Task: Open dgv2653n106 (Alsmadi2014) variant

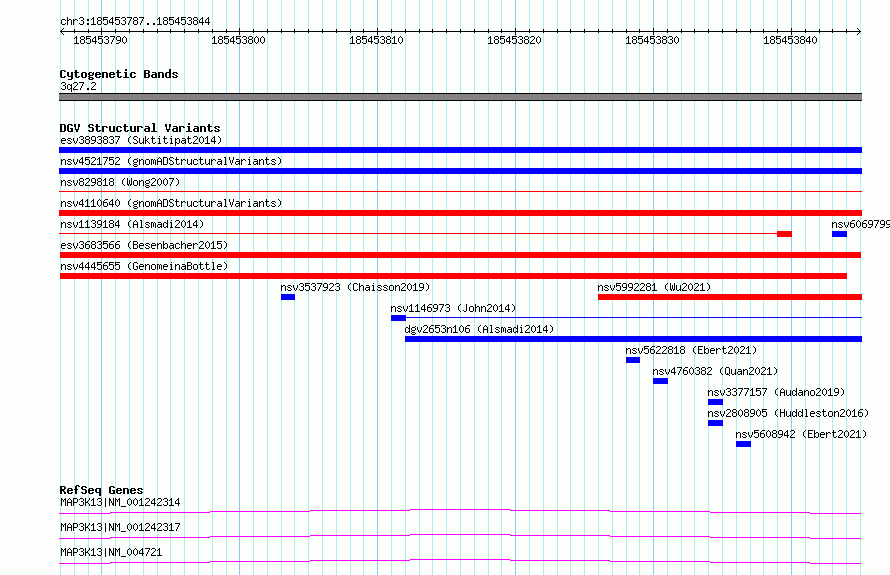Action: click(x=479, y=329)
